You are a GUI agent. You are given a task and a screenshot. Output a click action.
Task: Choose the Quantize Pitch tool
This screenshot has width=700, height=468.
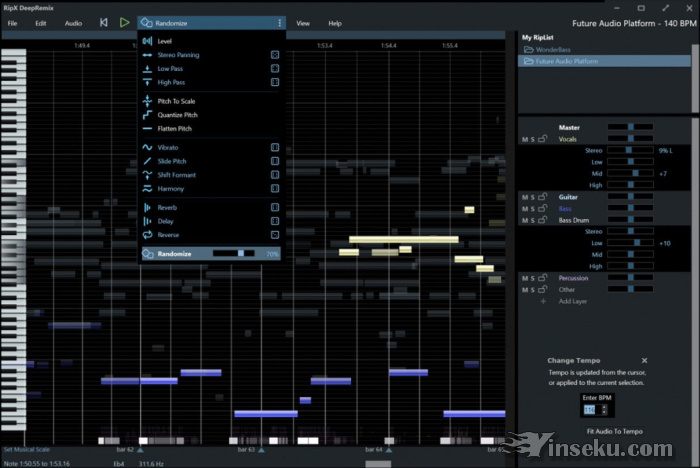[x=176, y=115]
